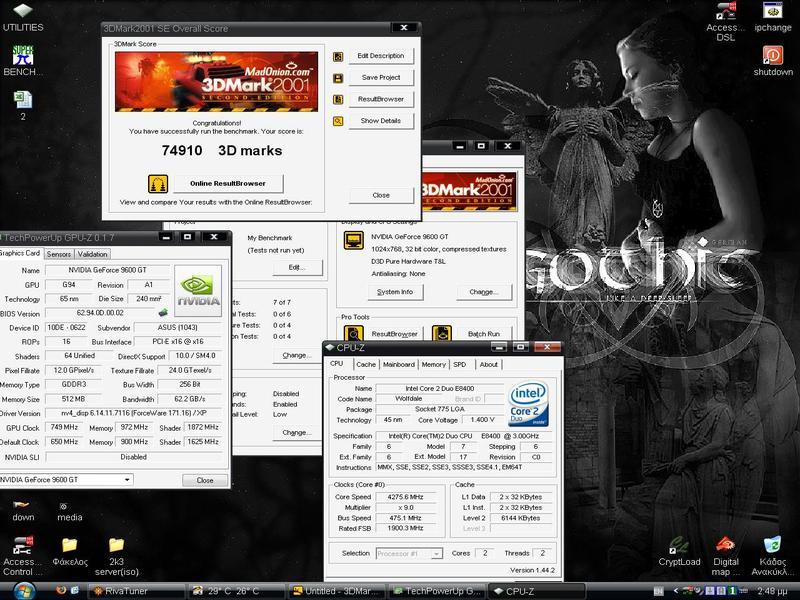Switch to TechPowerUp GPU-Z taskbar button
This screenshot has height=600, width=800.
438,591
